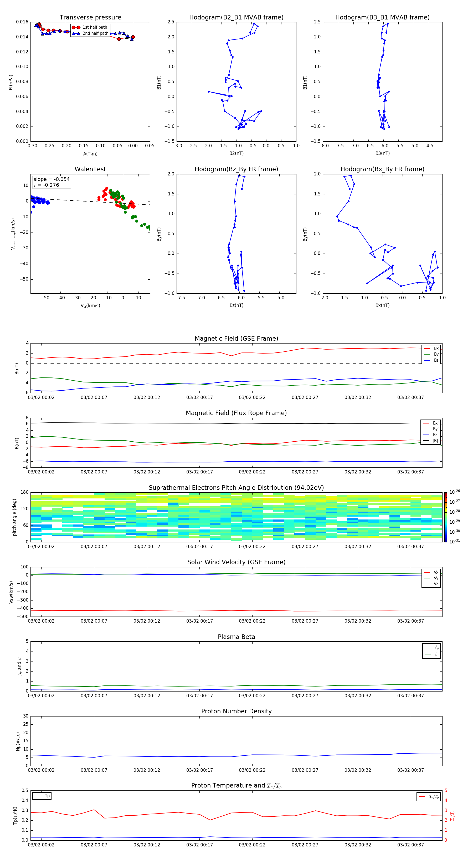Click 'Bz(nT)' axis label
The height and width of the screenshot is (868, 473).
[236, 305]
